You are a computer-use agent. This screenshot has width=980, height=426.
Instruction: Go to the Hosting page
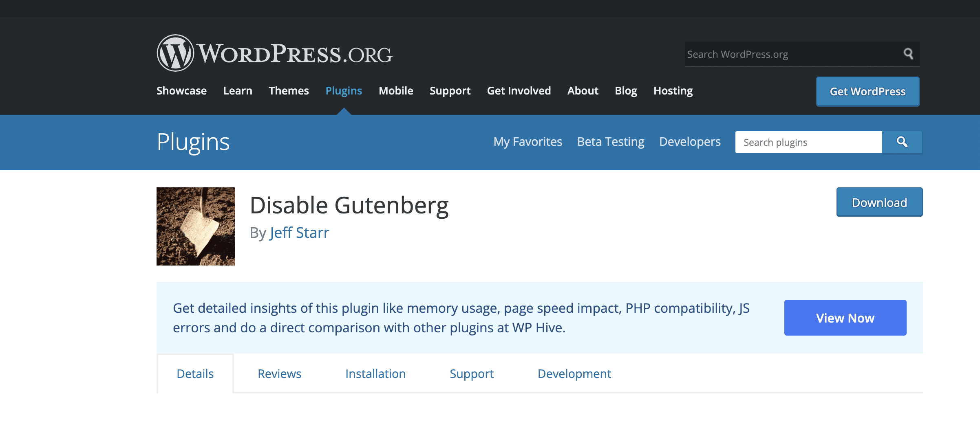673,90
